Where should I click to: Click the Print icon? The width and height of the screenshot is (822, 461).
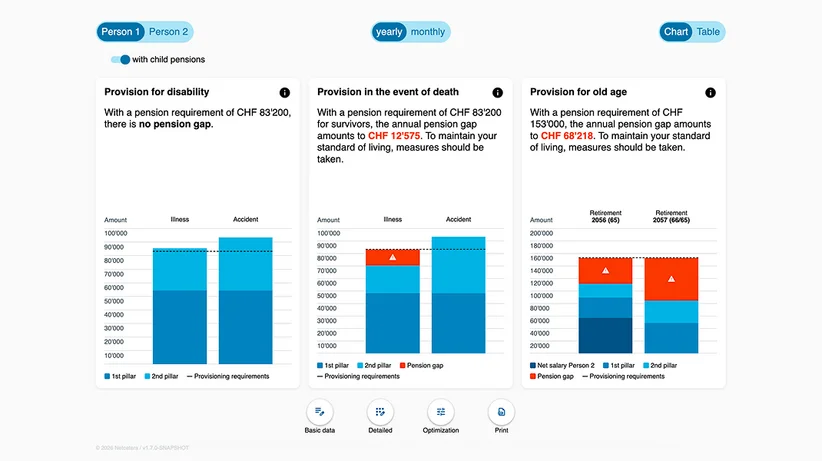(501, 412)
